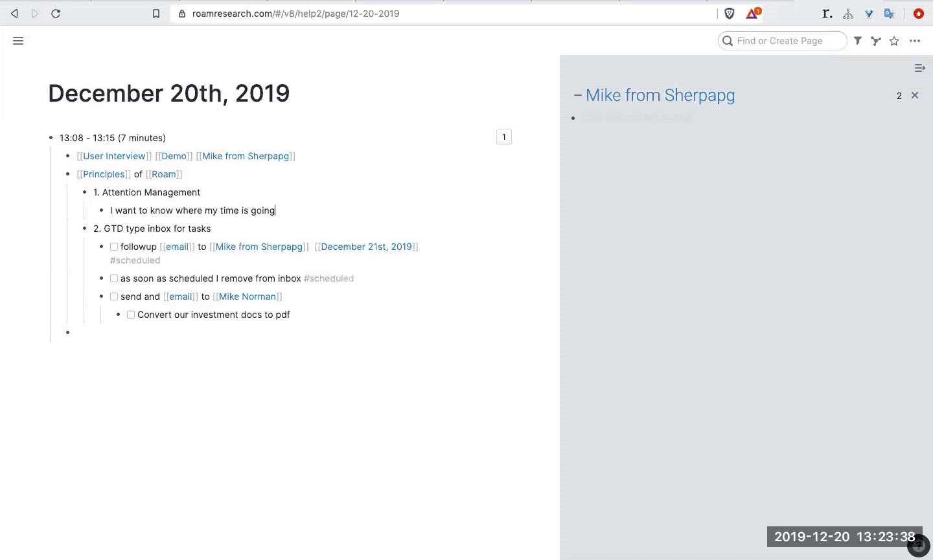Open Brave Shields lion icon
This screenshot has width=933, height=560.
[x=730, y=14]
